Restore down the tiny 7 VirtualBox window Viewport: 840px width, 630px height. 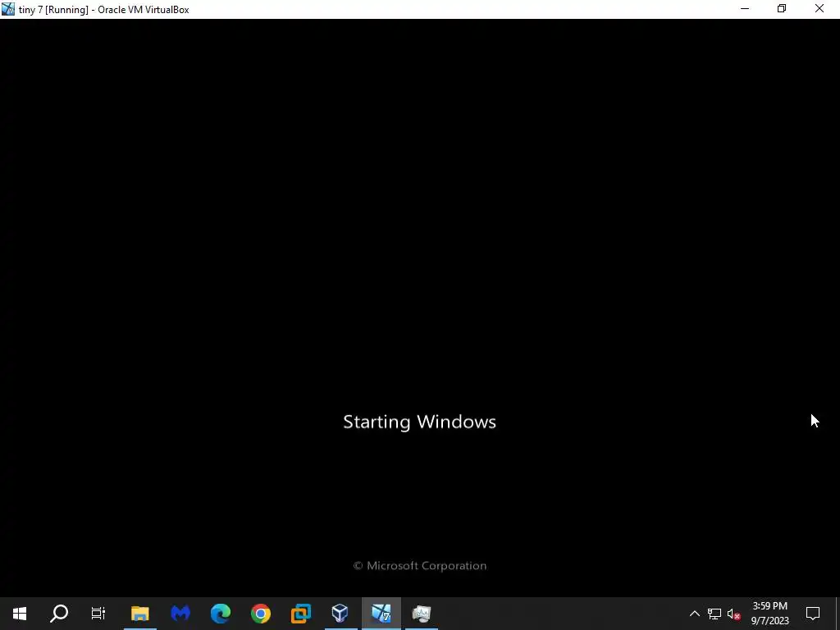tap(782, 9)
